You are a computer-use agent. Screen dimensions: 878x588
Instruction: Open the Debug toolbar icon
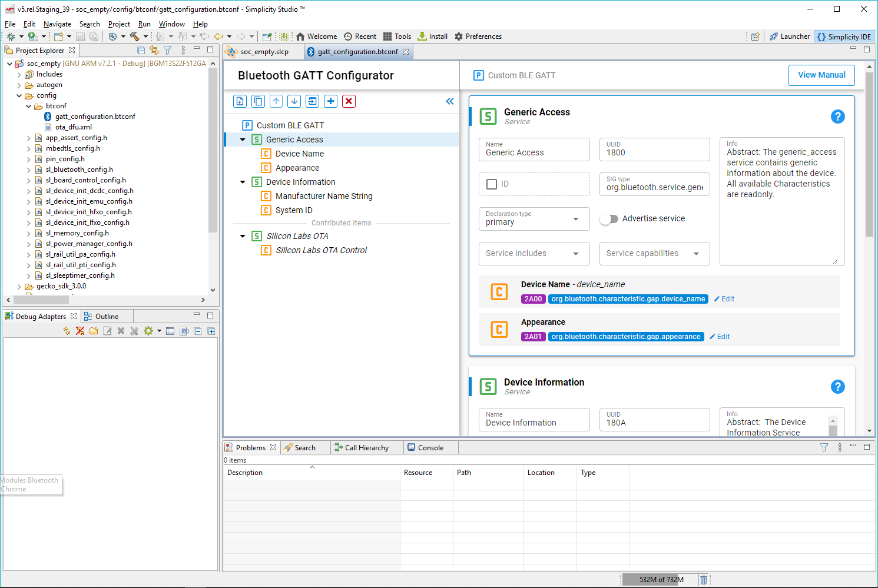click(x=11, y=36)
